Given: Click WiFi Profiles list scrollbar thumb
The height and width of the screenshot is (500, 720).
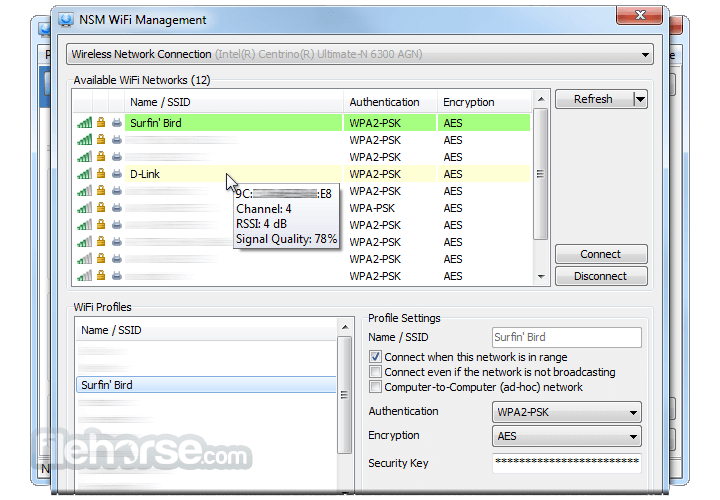Looking at the screenshot, I should click(345, 395).
